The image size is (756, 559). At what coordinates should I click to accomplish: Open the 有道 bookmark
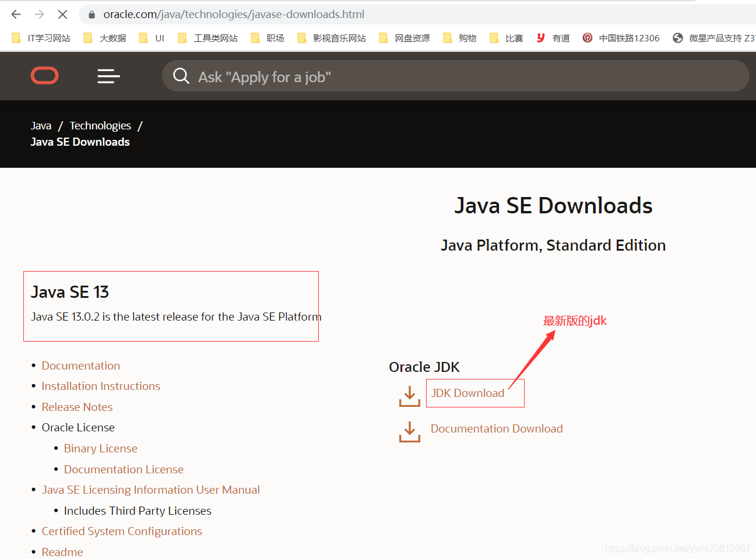point(553,38)
